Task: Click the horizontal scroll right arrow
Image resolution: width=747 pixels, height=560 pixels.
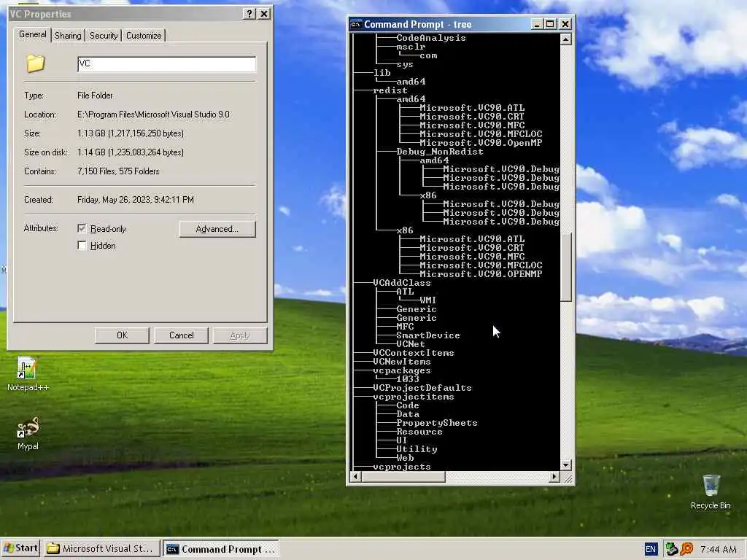Action: coord(554,476)
